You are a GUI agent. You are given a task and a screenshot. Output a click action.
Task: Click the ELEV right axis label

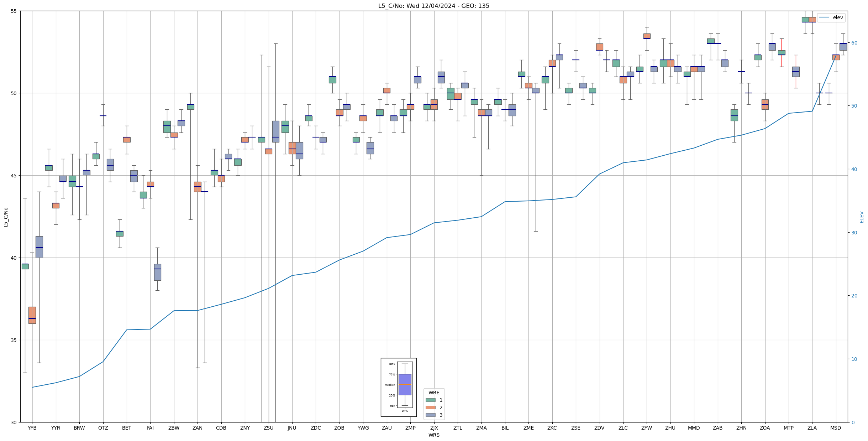(862, 217)
